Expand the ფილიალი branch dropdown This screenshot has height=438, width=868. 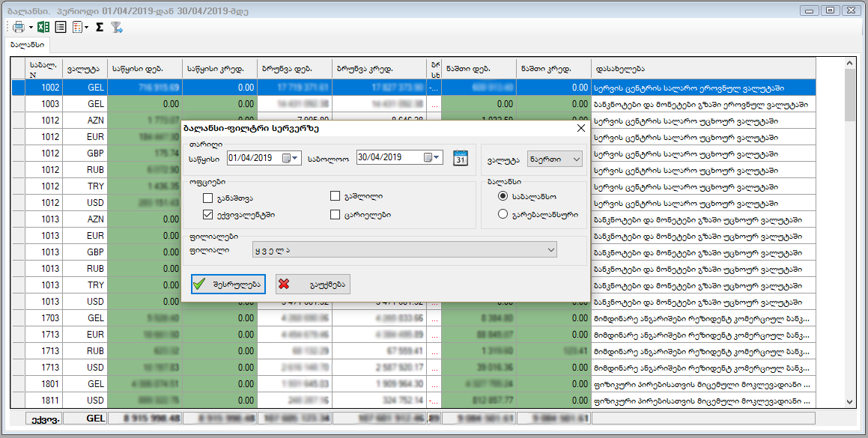coord(550,249)
